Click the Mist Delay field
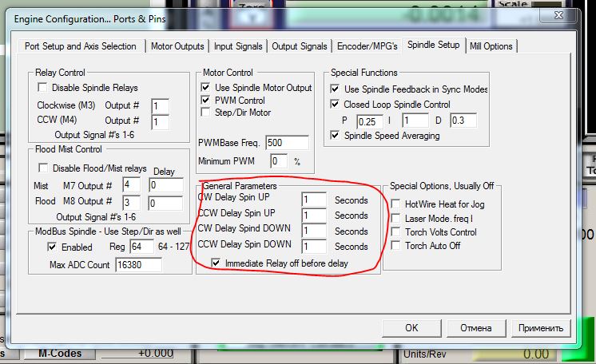 (x=165, y=185)
